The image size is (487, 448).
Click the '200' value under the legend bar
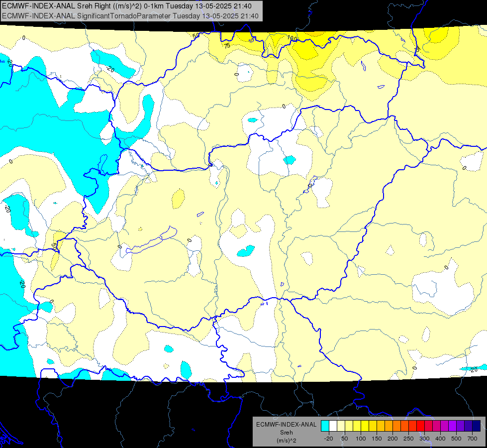pyautogui.click(x=392, y=439)
